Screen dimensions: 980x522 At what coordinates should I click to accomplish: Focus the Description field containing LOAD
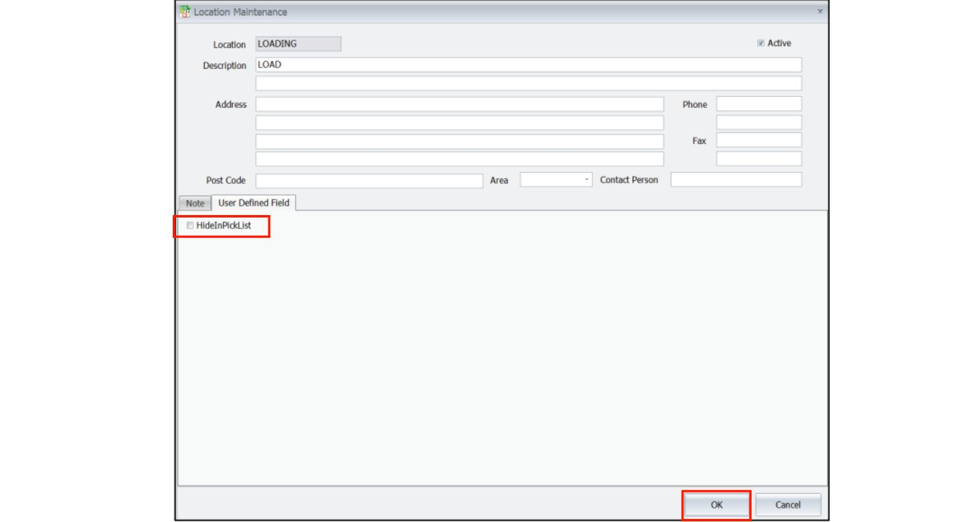pos(528,65)
